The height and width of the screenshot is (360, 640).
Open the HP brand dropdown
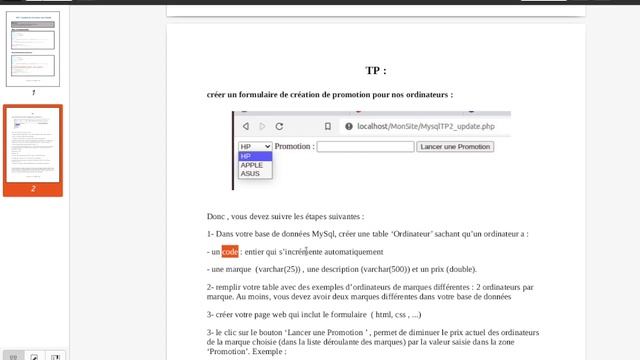255,147
